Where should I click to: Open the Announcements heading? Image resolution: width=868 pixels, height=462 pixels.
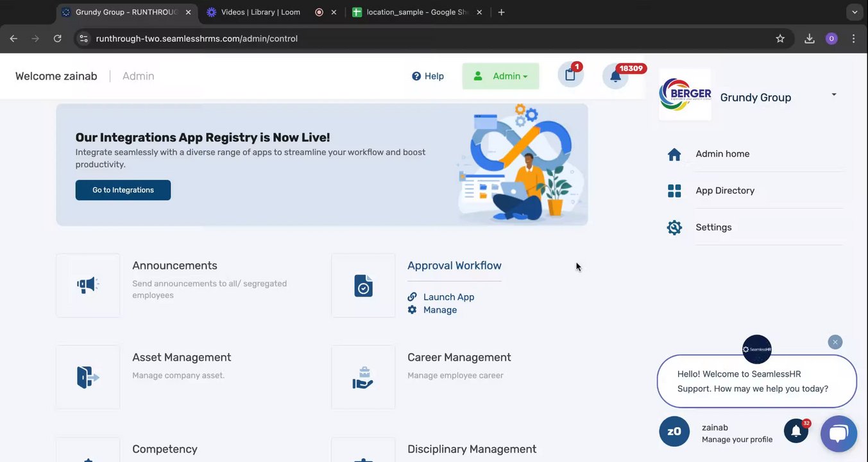[x=174, y=266]
